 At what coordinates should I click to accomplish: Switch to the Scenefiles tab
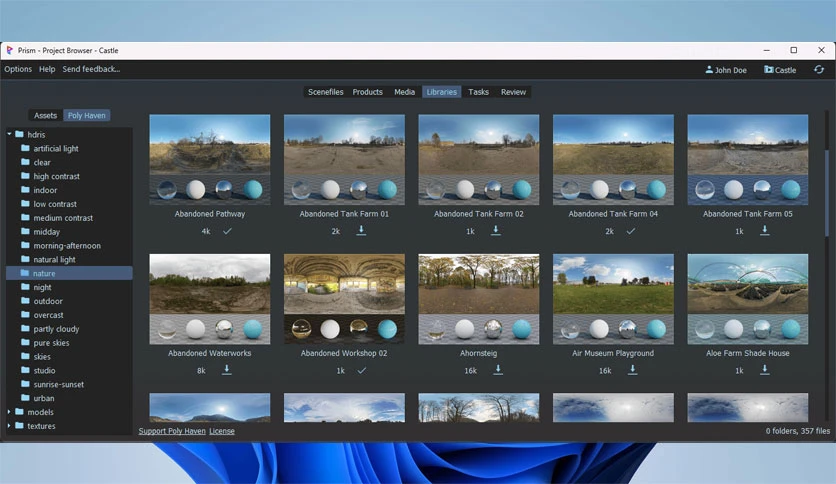[x=325, y=92]
